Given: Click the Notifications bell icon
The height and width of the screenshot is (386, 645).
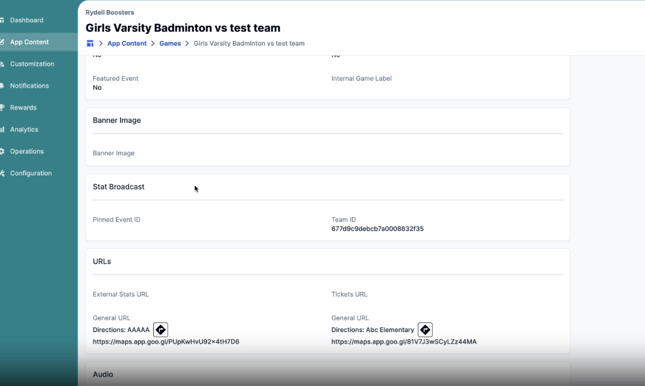Looking at the screenshot, I should pyautogui.click(x=2, y=86).
